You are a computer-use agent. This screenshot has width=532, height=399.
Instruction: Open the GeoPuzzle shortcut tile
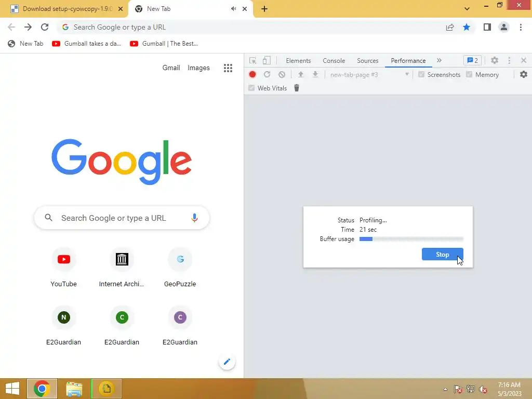point(180,268)
